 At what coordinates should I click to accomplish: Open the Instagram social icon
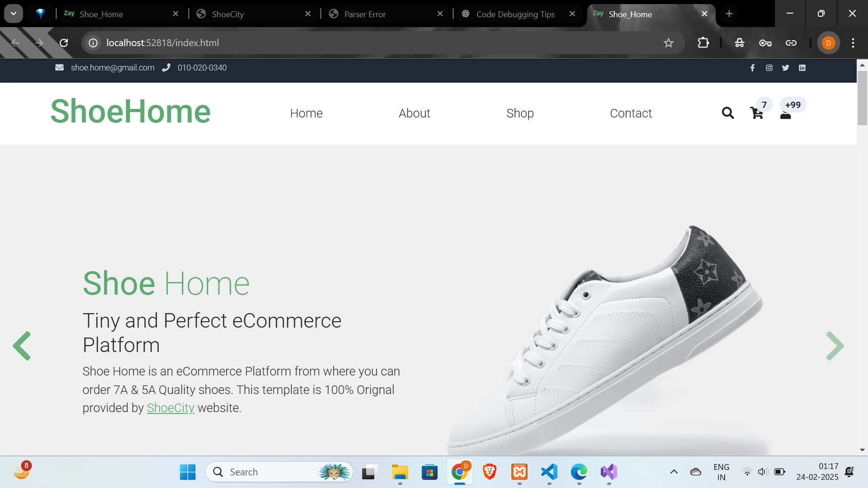pyautogui.click(x=769, y=68)
